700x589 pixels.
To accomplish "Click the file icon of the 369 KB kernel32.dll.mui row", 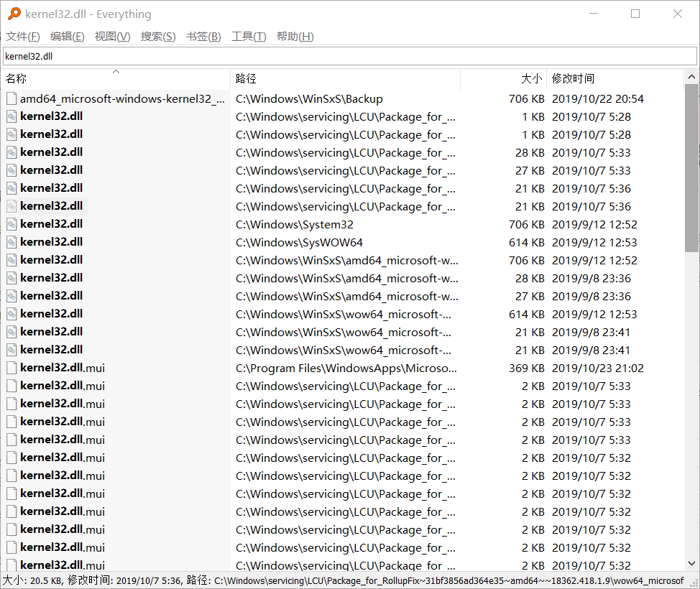I will click(x=12, y=368).
